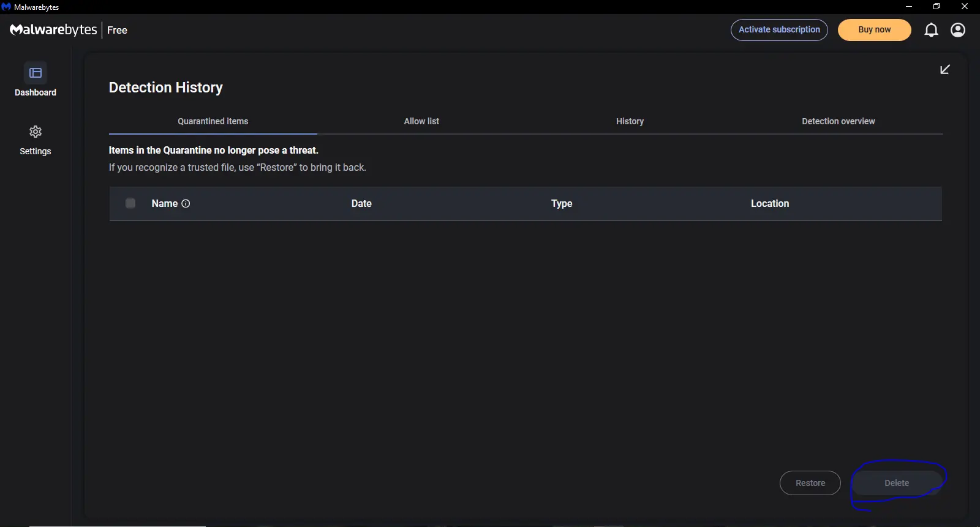Tick the select-all checkbox in the table header
980x527 pixels.
point(130,203)
